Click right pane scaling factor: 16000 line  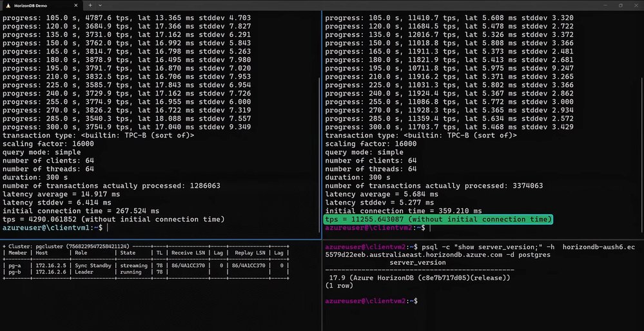(x=371, y=144)
